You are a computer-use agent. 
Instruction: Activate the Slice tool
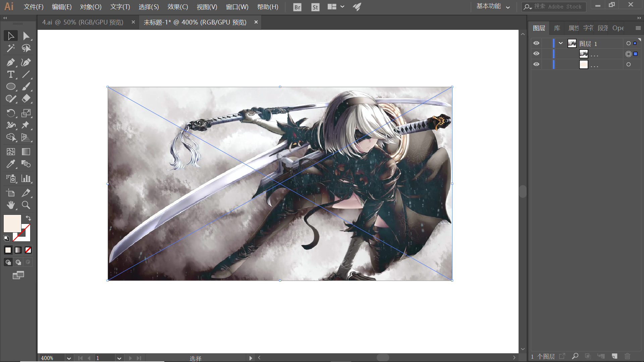click(26, 193)
